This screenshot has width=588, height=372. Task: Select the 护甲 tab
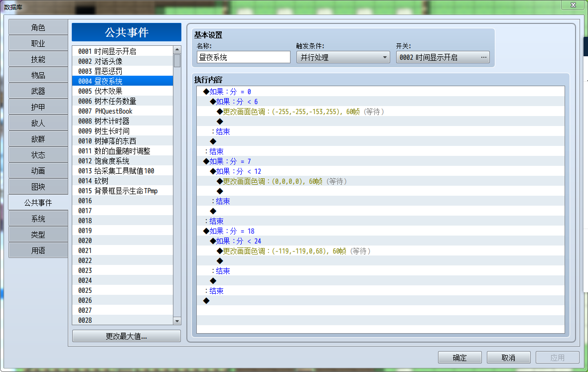pyautogui.click(x=38, y=107)
